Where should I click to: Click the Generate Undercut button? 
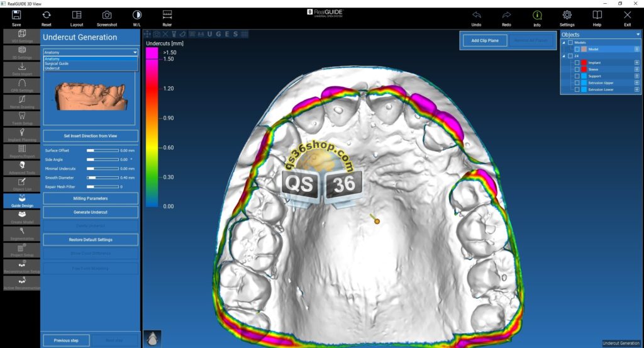pyautogui.click(x=91, y=212)
